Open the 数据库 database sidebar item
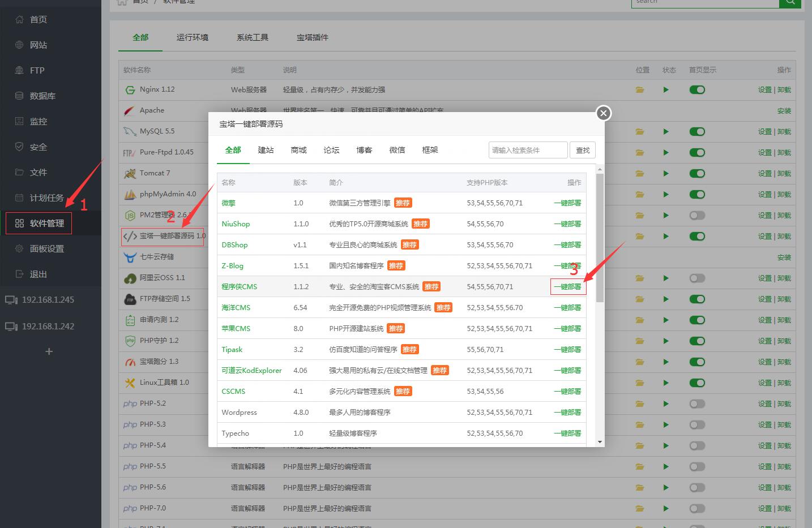Screen dimensions: 812x528 (42, 96)
